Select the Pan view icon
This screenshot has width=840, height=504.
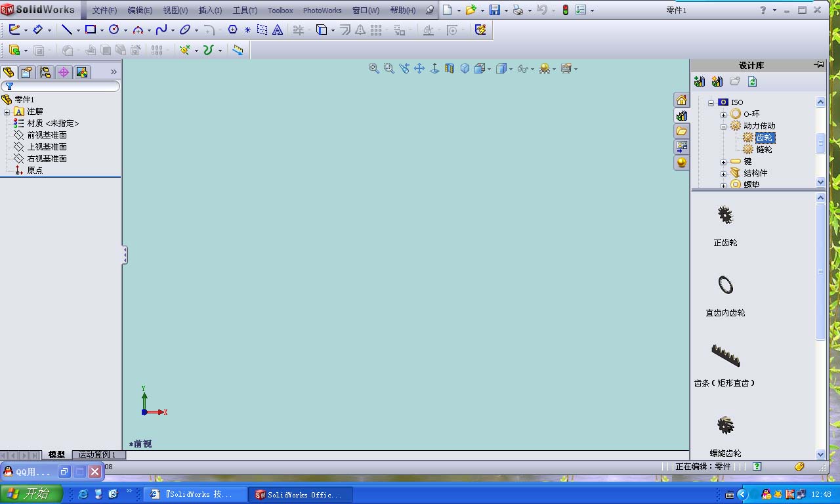pyautogui.click(x=419, y=68)
